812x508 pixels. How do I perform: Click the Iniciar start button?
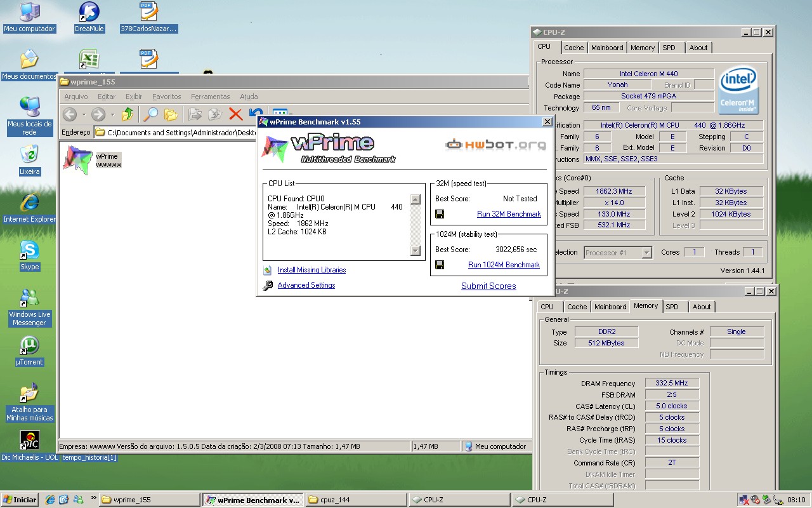pos(20,500)
